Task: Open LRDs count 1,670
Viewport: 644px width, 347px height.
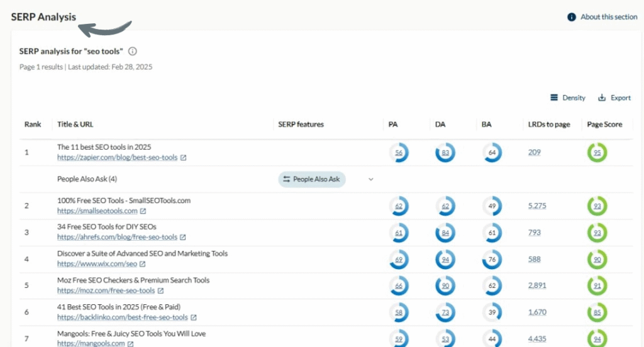Action: [537, 312]
